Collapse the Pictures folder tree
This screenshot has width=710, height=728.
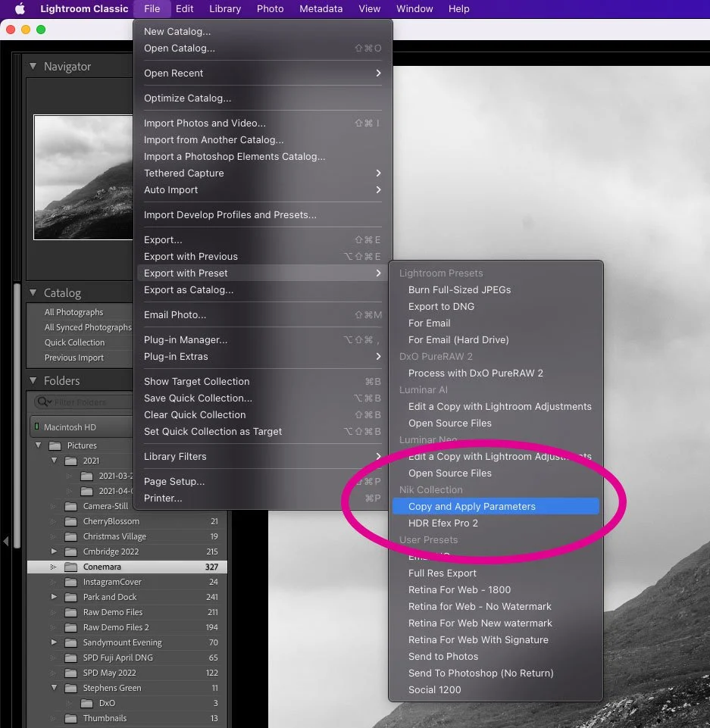click(x=39, y=445)
